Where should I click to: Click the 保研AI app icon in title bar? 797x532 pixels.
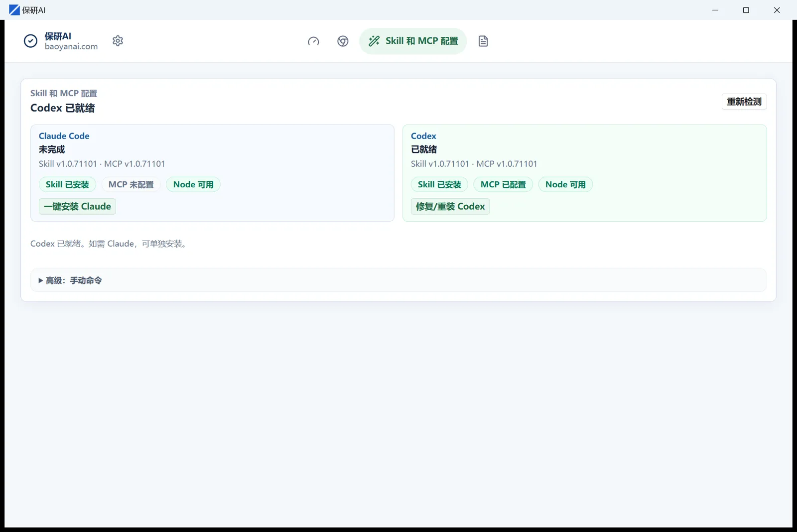click(14, 10)
